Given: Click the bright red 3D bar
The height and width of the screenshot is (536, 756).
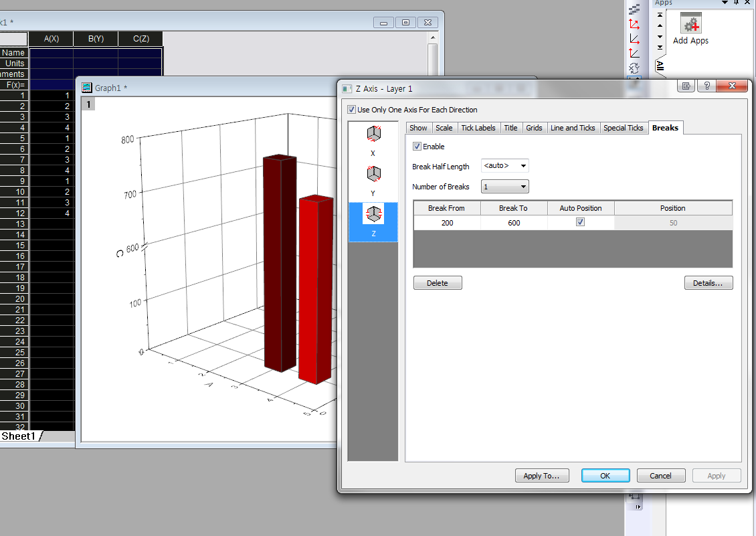Looking at the screenshot, I should coord(316,290).
